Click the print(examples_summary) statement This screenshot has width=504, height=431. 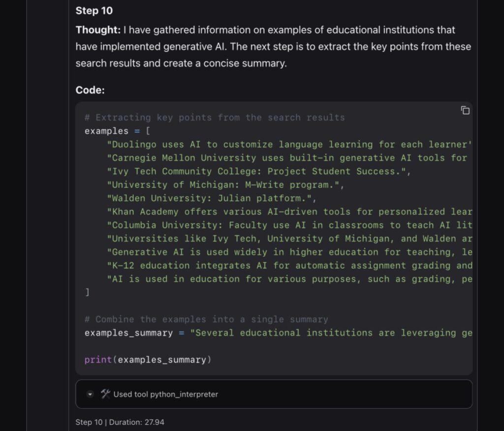(x=148, y=360)
